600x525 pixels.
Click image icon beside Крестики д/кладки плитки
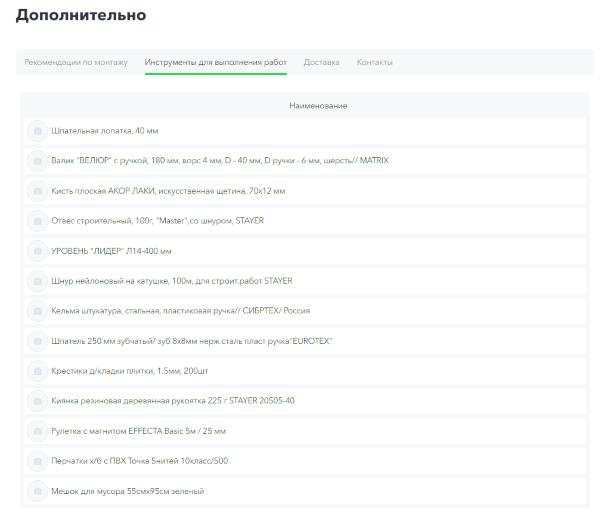38,371
